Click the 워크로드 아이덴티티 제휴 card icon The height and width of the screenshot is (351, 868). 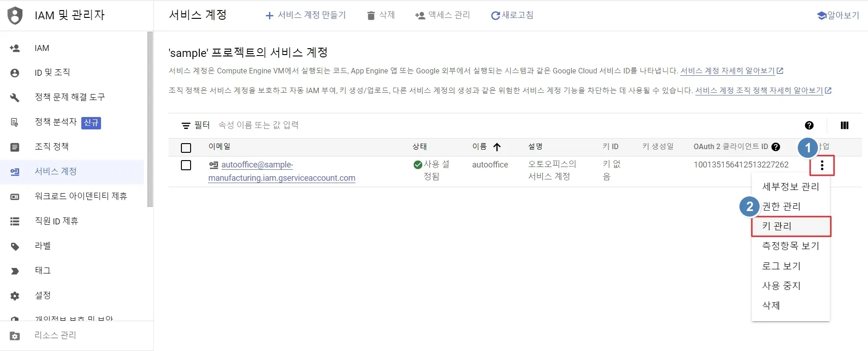pyautogui.click(x=15, y=197)
